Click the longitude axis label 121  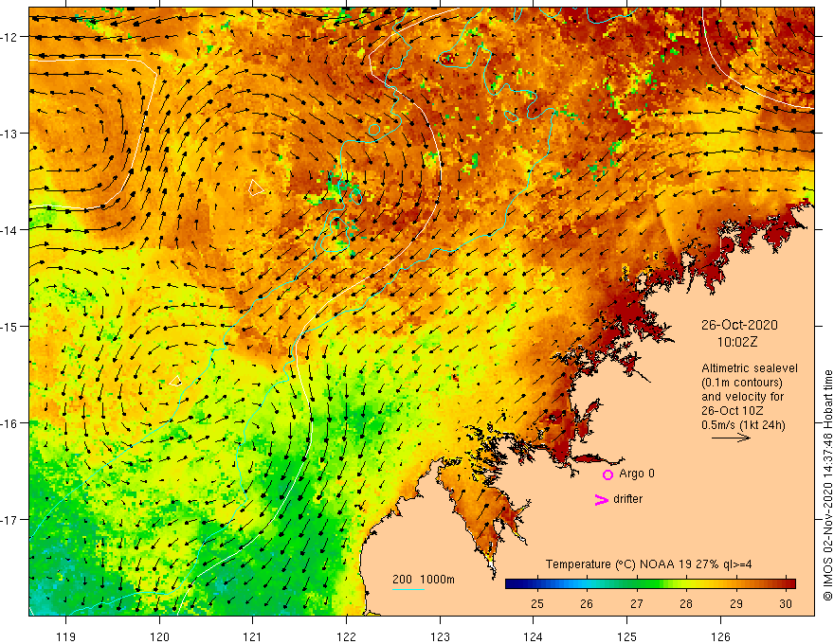[253, 636]
